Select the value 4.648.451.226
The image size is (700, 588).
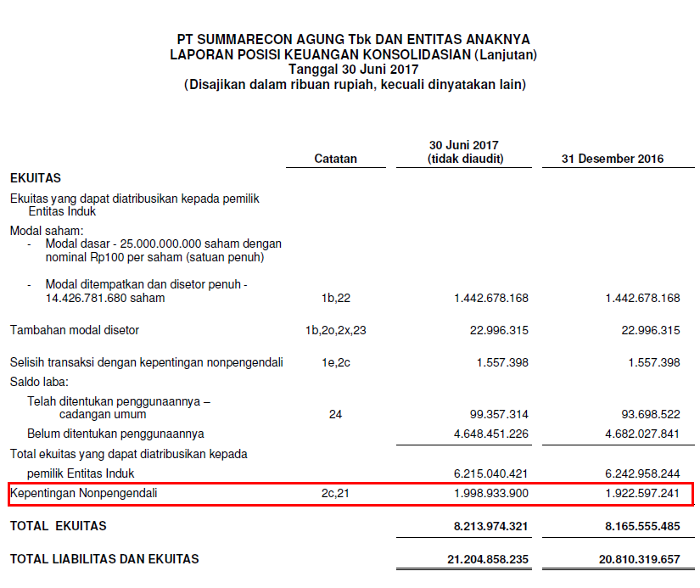tap(490, 434)
